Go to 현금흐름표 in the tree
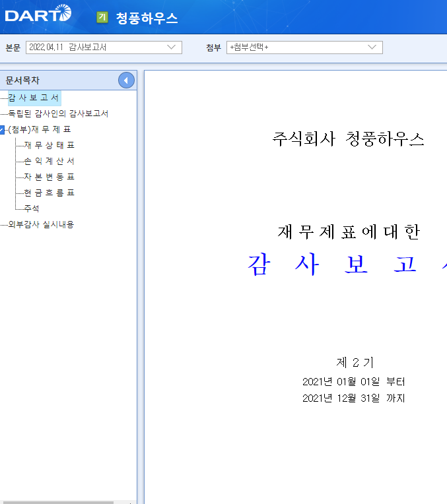 (x=50, y=193)
